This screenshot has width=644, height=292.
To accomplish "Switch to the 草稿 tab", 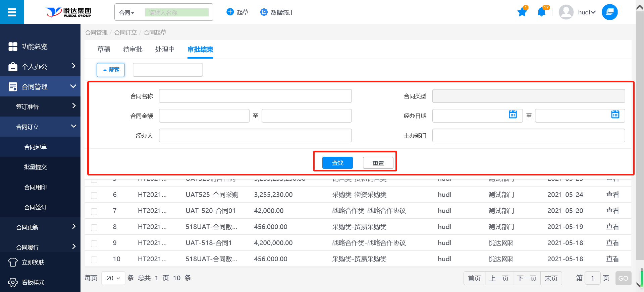I will pos(104,50).
